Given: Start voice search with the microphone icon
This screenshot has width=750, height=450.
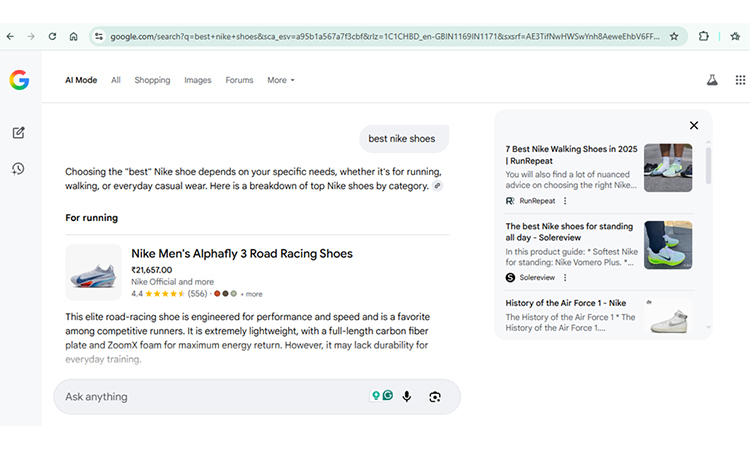Looking at the screenshot, I should [x=407, y=397].
